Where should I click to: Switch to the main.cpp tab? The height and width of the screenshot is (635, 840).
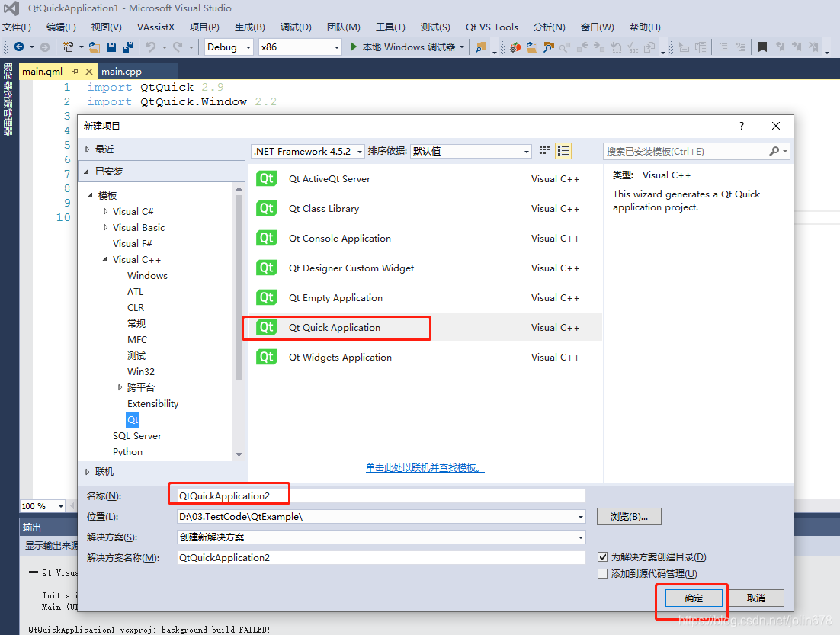122,71
